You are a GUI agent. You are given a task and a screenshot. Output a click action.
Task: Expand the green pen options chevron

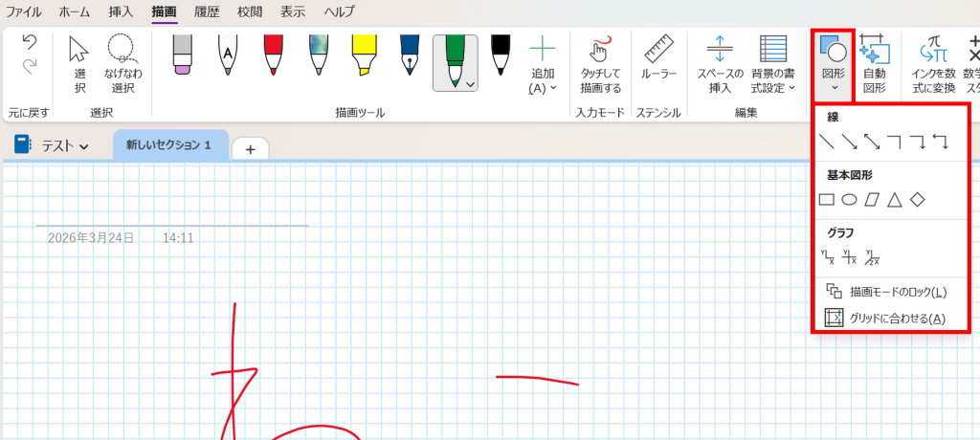[x=470, y=84]
